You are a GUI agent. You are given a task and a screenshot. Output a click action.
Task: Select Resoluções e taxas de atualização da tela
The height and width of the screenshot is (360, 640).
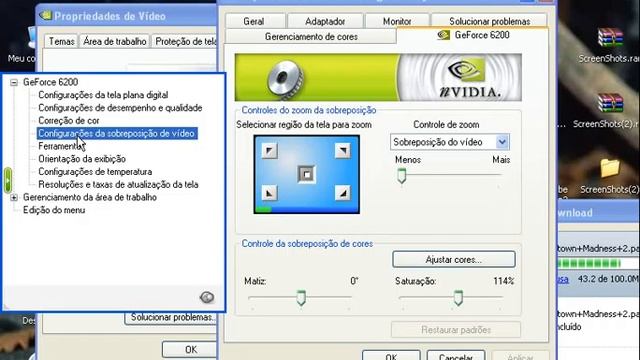tap(118, 184)
